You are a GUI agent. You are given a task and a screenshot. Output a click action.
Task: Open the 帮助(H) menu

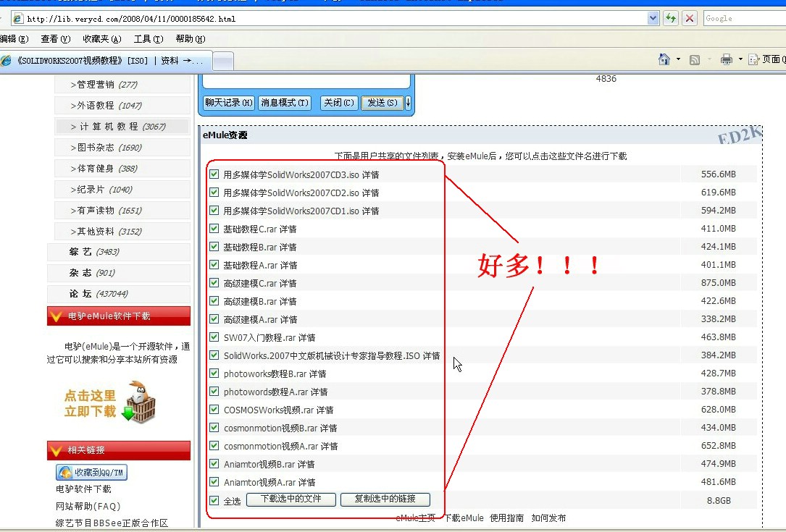coord(191,39)
